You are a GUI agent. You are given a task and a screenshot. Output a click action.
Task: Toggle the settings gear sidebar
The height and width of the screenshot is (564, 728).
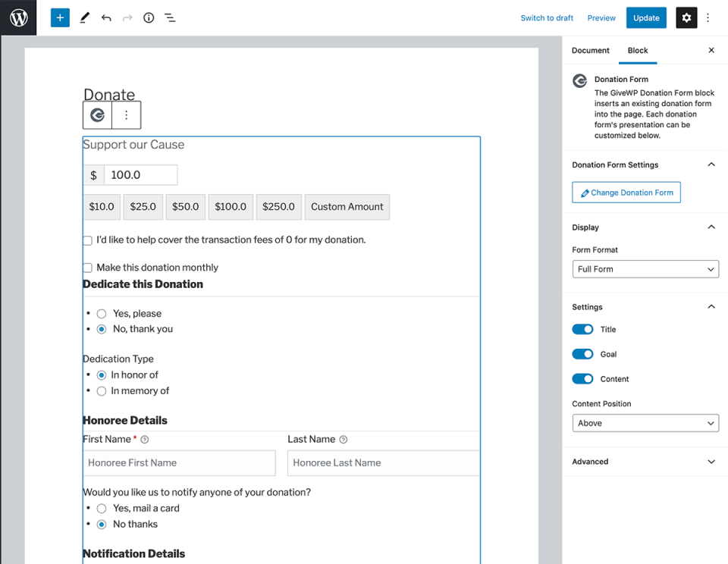[x=686, y=17]
